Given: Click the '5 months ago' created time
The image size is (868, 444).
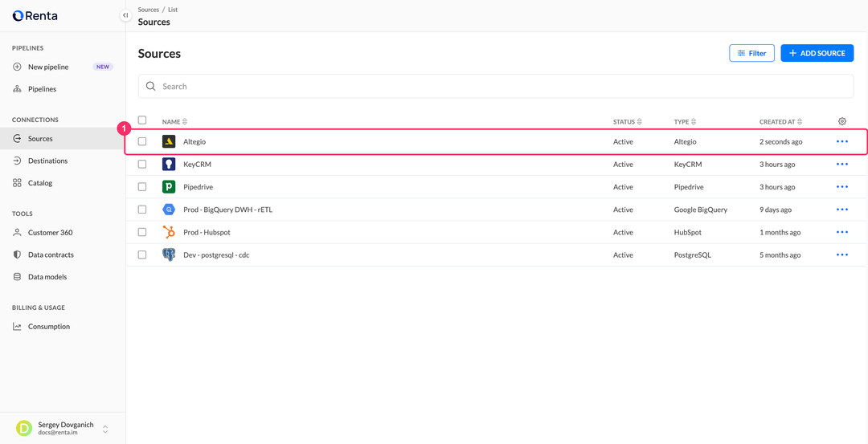Looking at the screenshot, I should click(x=780, y=255).
